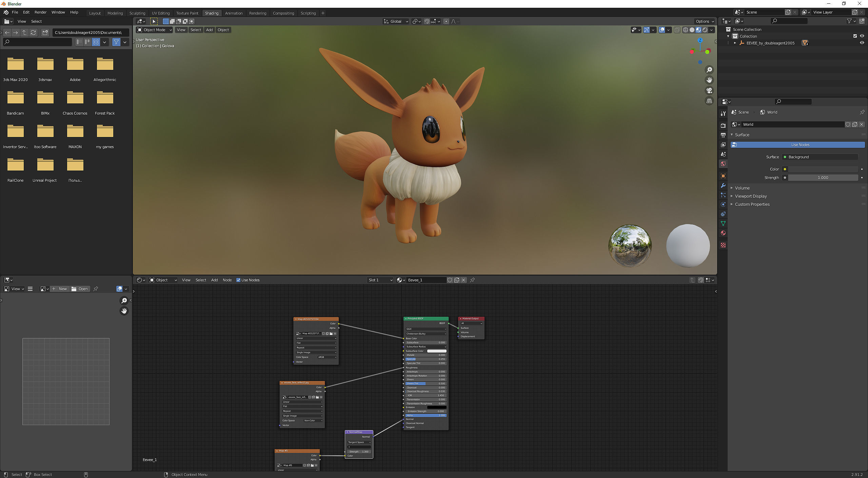The height and width of the screenshot is (478, 868).
Task: Open the Particles properties tab
Action: [x=723, y=195]
